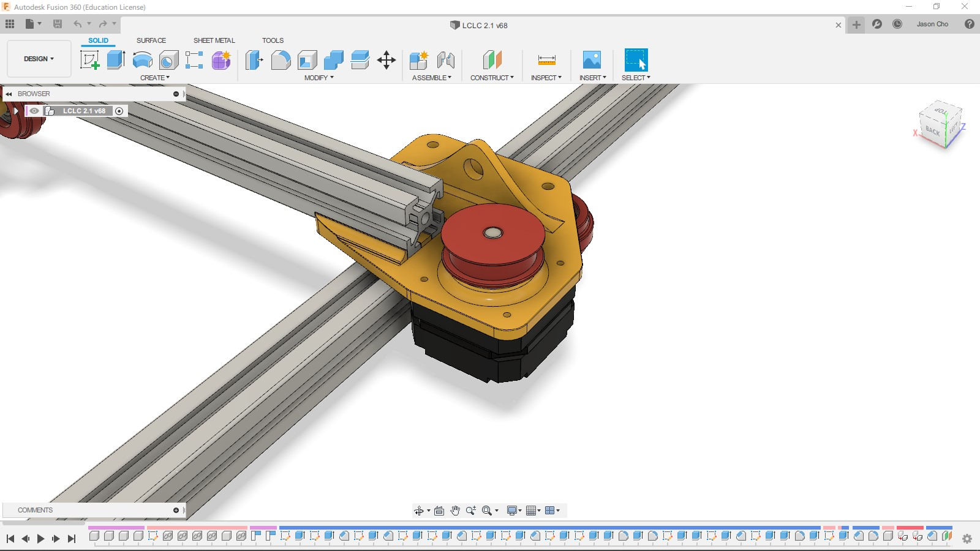Open the Job Status clock icon
The image size is (980, 551).
[x=897, y=24]
